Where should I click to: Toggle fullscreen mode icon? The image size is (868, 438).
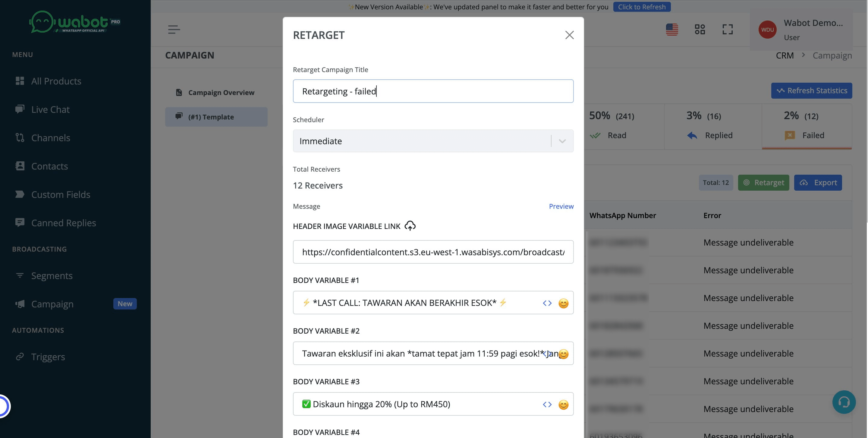(727, 29)
